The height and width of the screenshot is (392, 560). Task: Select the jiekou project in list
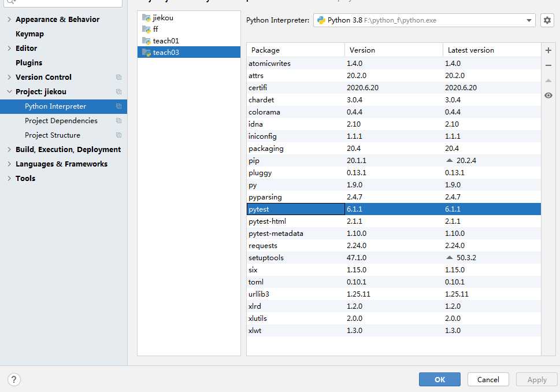(x=189, y=17)
